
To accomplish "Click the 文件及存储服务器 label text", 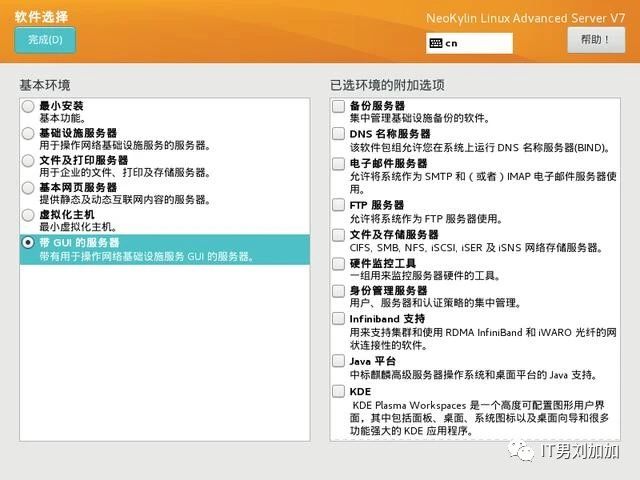I will coord(394,235).
